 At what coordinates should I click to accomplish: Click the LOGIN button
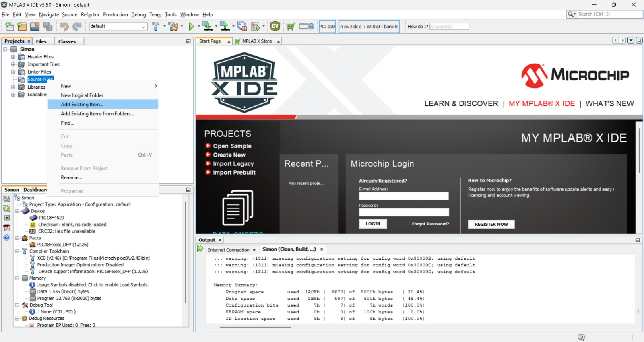click(373, 224)
